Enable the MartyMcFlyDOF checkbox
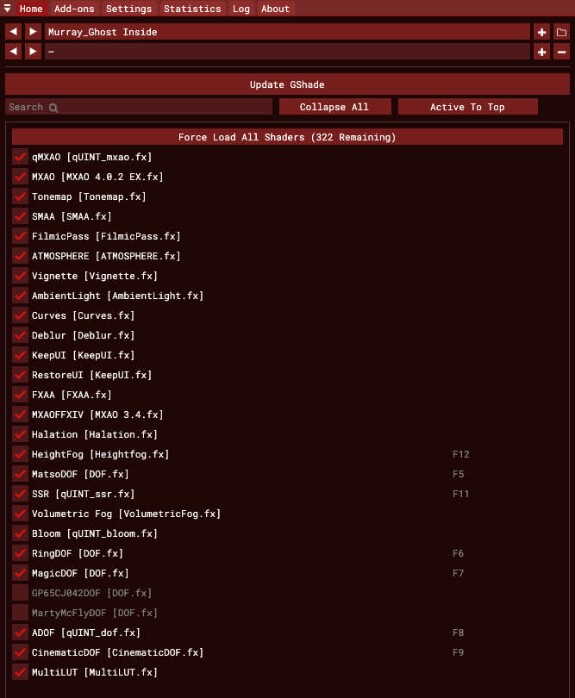 click(20, 613)
